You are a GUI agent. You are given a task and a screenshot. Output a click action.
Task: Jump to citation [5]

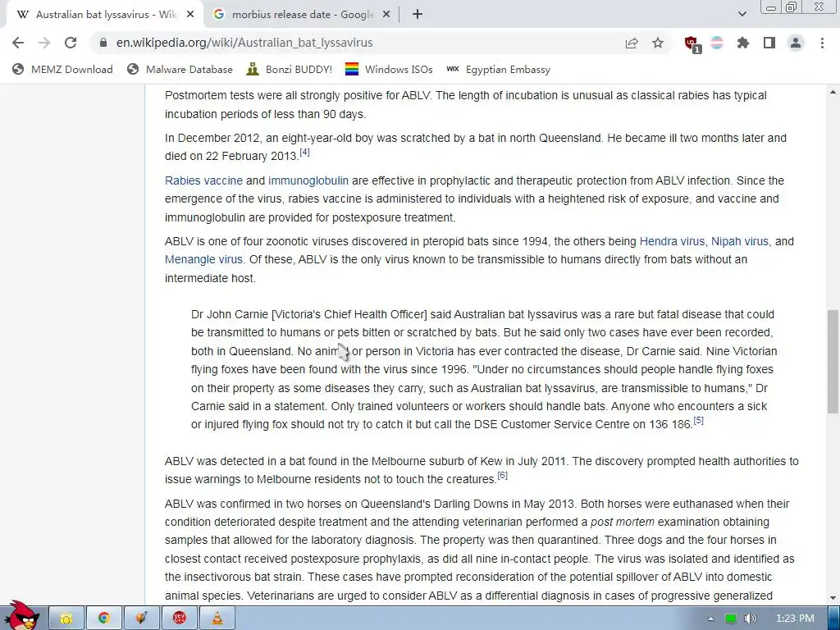click(x=699, y=421)
